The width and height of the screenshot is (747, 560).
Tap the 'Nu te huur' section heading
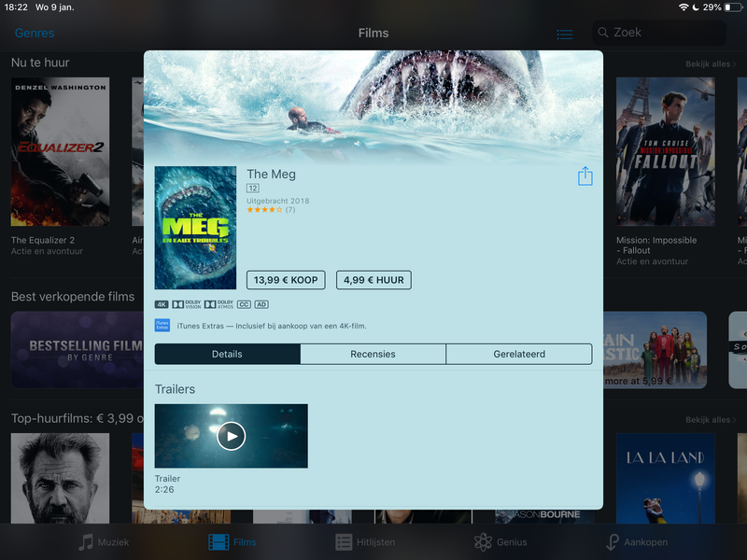tap(40, 63)
